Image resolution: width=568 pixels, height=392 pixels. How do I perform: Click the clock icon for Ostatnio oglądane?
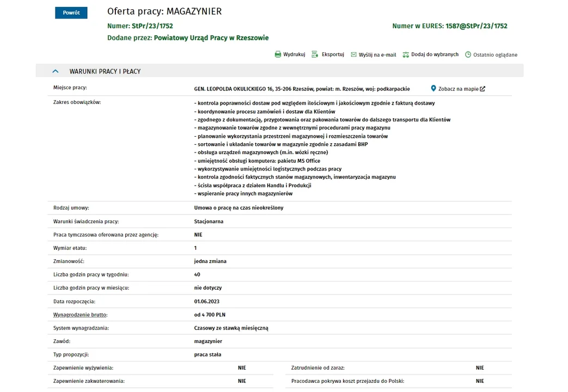pos(468,54)
